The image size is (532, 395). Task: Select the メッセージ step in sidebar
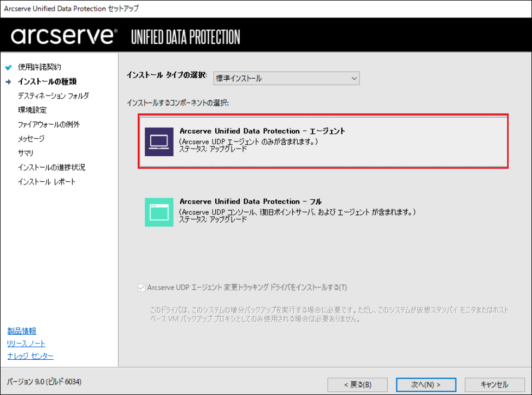pos(31,138)
